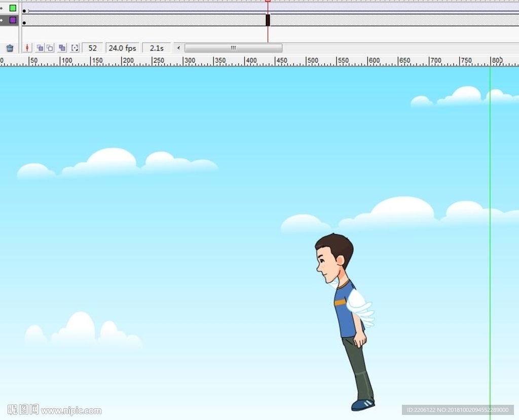This screenshot has height=420, width=519.
Task: Click the timeline horizontal scrollbar thumb
Action: coord(233,48)
